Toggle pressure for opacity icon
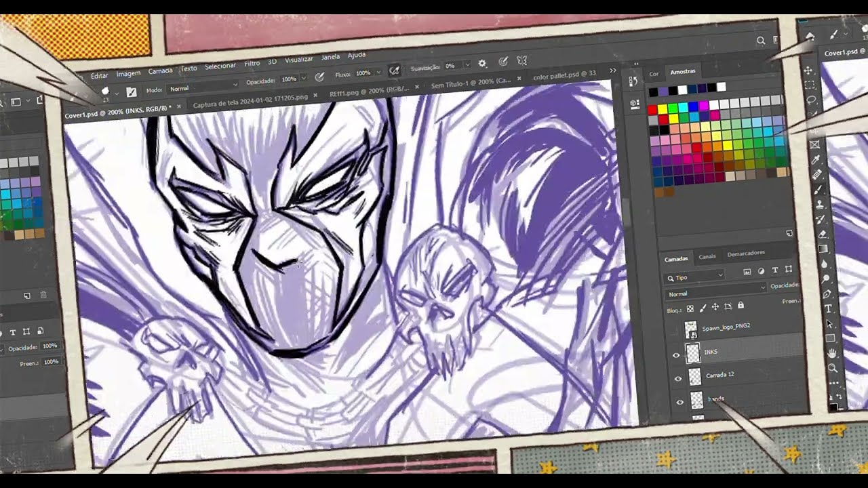 [x=319, y=77]
